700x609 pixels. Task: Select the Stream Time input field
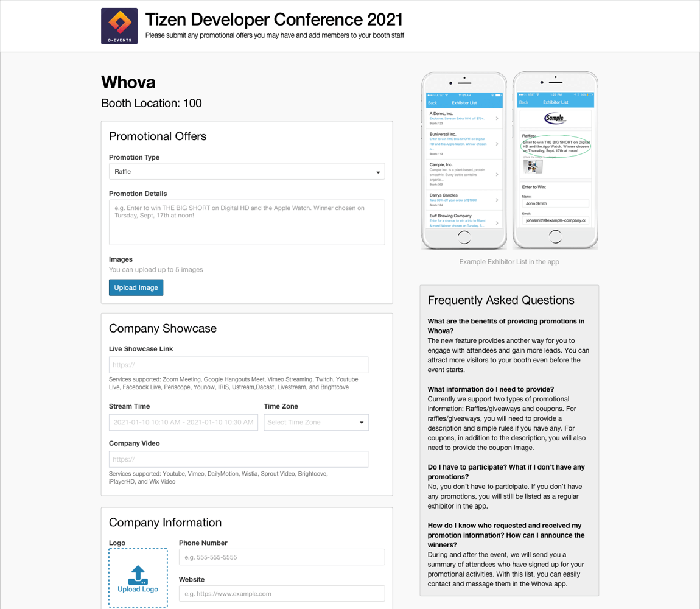[183, 422]
